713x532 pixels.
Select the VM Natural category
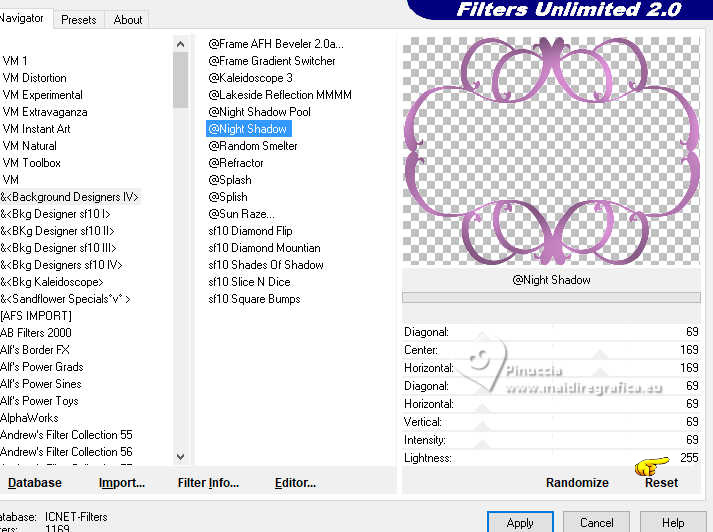click(x=30, y=146)
